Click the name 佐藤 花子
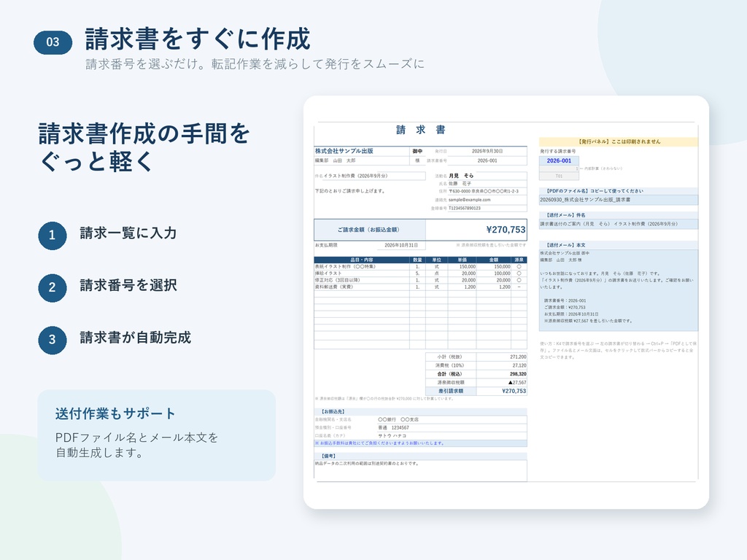Image resolution: width=747 pixels, height=560 pixels. click(460, 183)
